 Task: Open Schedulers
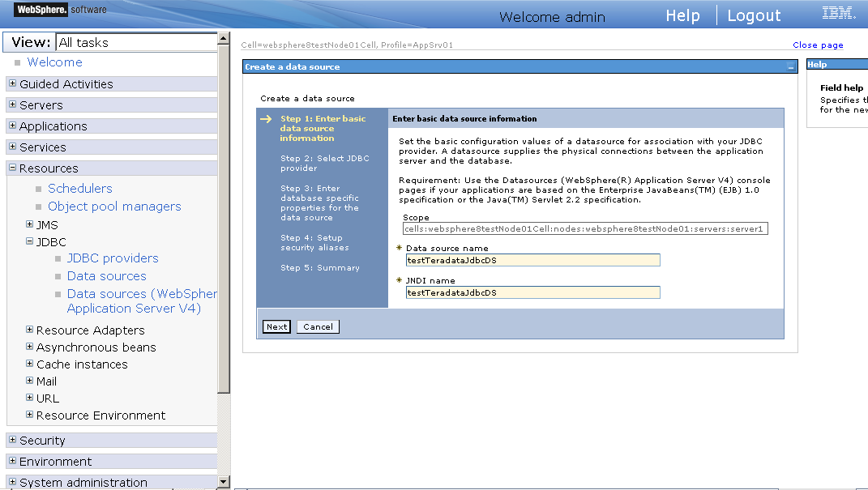(80, 188)
